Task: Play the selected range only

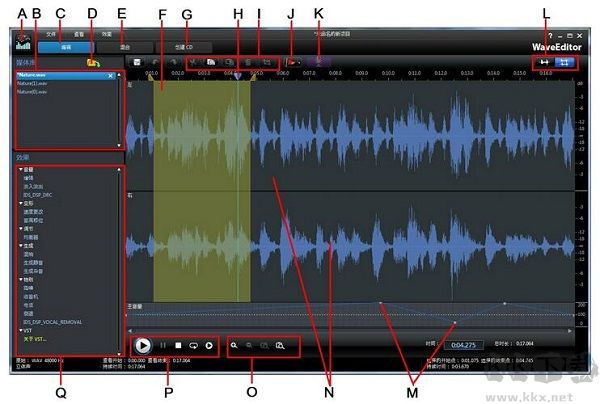Action: point(209,345)
